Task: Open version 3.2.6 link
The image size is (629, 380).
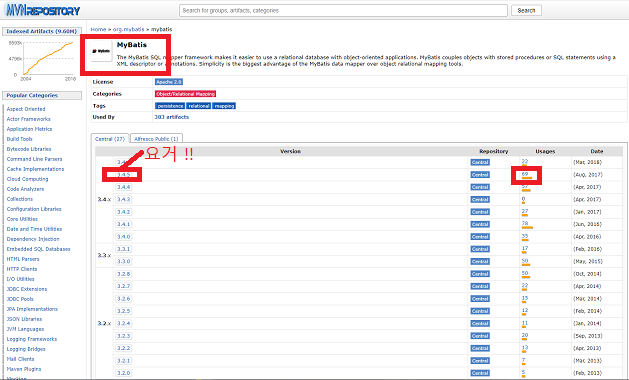Action: click(124, 299)
